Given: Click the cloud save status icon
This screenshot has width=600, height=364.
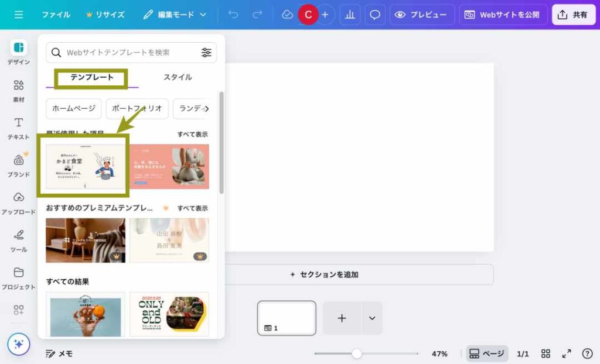Looking at the screenshot, I should pos(287,15).
